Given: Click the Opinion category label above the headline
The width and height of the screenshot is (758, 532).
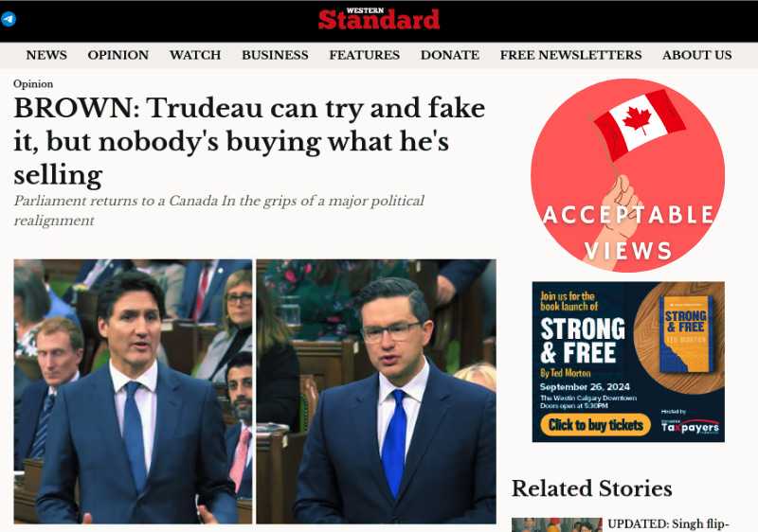Looking at the screenshot, I should click(33, 84).
